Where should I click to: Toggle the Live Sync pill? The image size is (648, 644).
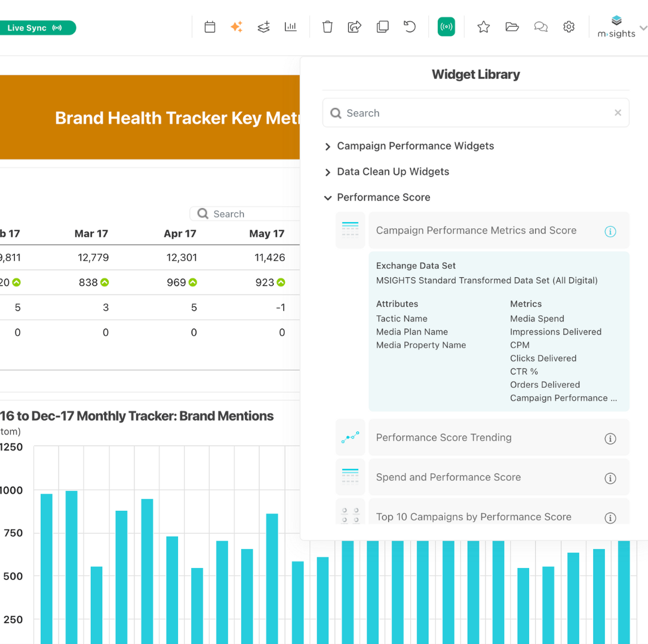(37, 28)
